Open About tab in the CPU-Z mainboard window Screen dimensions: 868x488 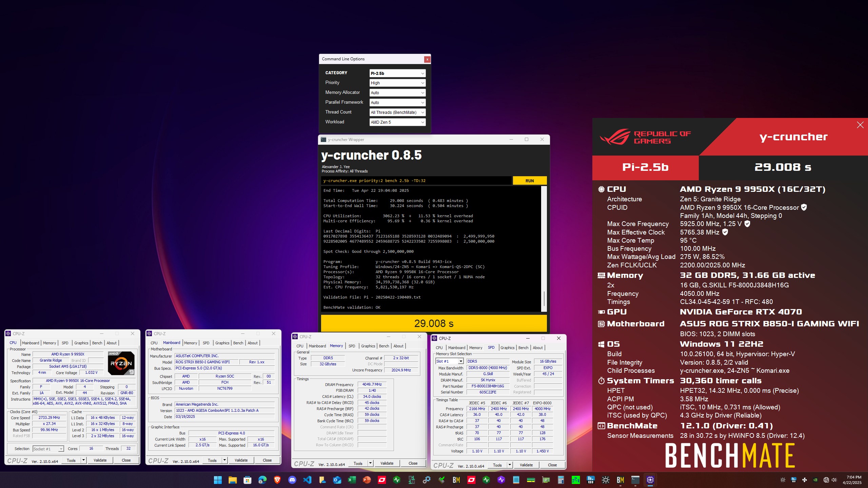coord(253,343)
